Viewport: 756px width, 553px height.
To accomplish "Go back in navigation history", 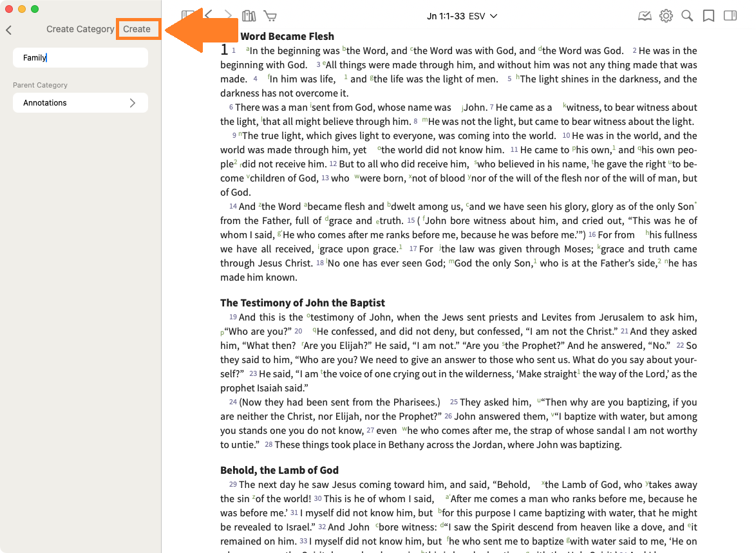I will pyautogui.click(x=208, y=15).
